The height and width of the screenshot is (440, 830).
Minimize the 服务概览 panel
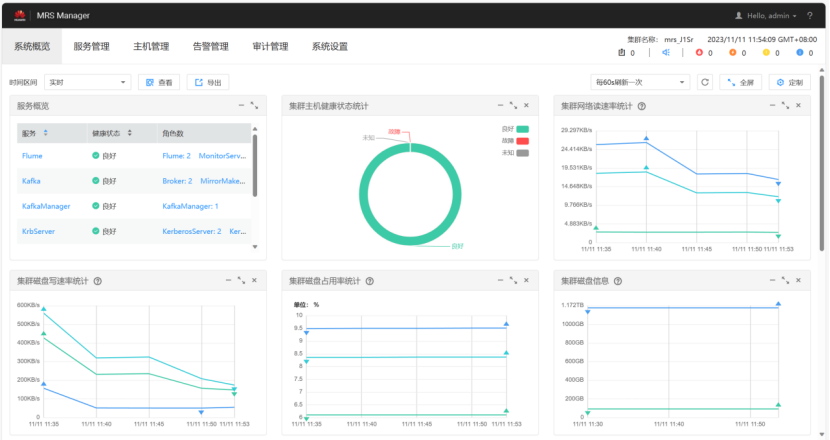click(241, 105)
